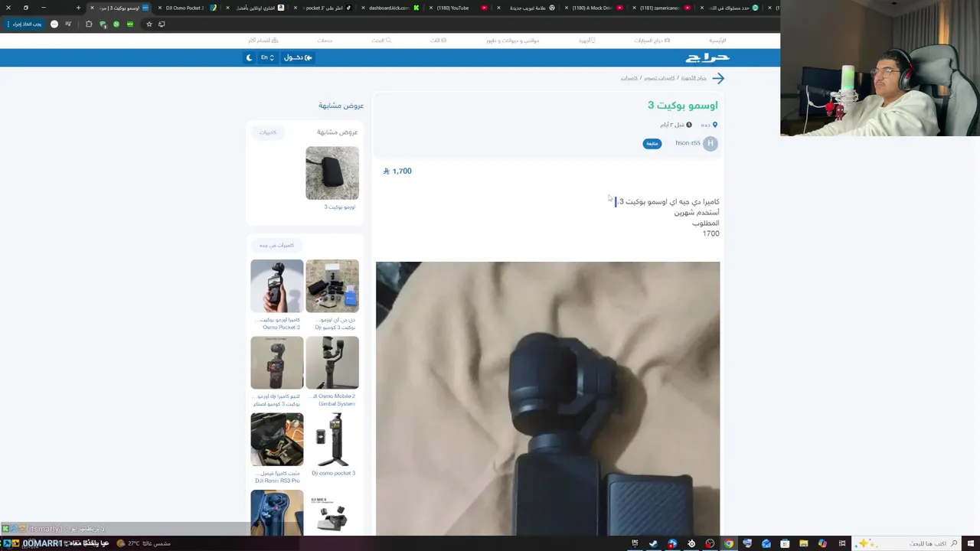Open a new browser tab
The height and width of the screenshot is (551, 980).
pyautogui.click(x=78, y=8)
